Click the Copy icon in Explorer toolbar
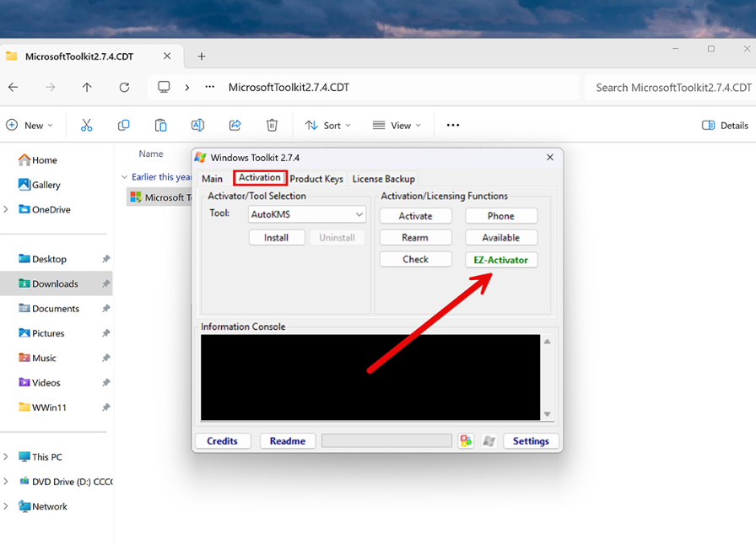This screenshot has width=756, height=545. pos(123,125)
